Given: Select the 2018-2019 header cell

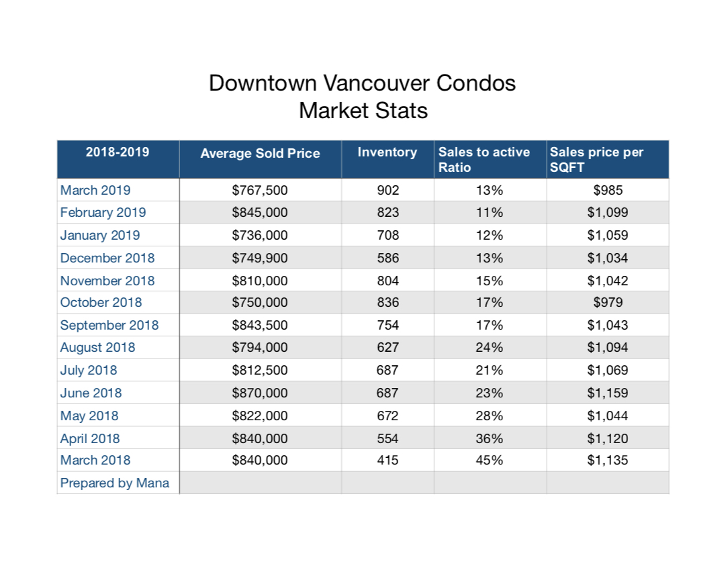Looking at the screenshot, I should [x=118, y=152].
